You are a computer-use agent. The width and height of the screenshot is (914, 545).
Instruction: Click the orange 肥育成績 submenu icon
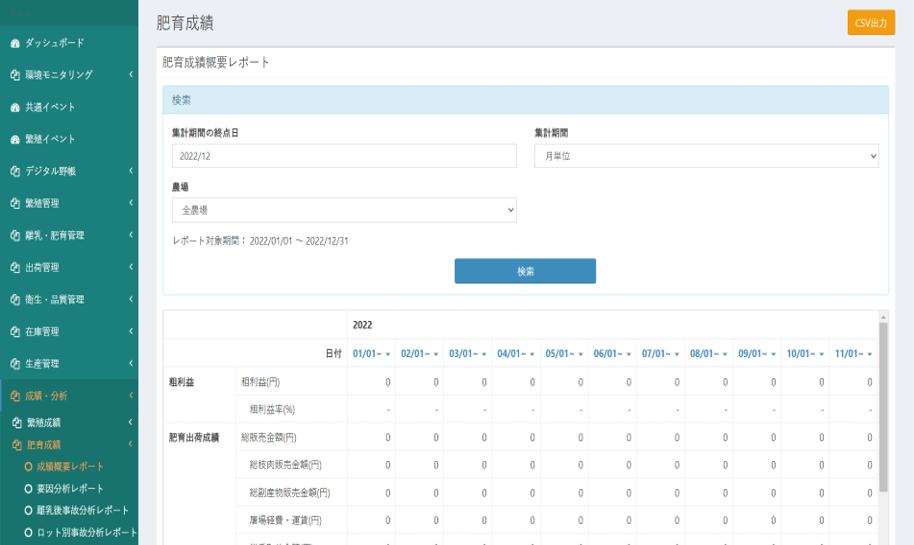17,445
